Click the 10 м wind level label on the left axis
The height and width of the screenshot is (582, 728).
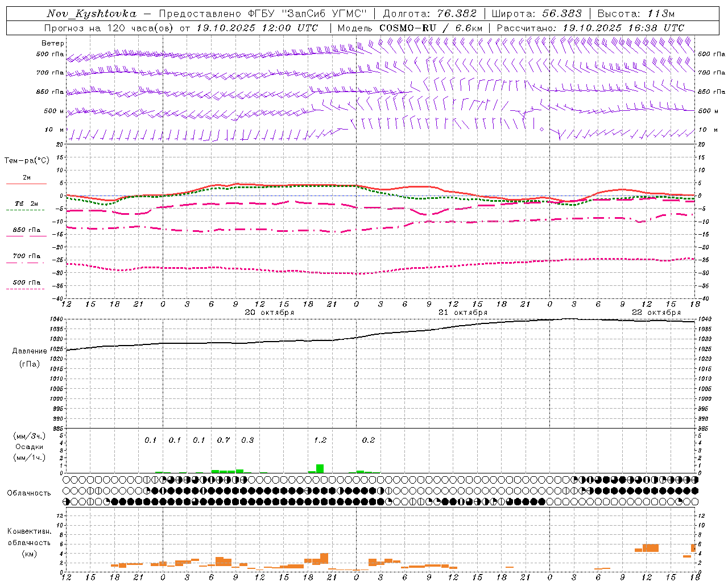pyautogui.click(x=55, y=130)
